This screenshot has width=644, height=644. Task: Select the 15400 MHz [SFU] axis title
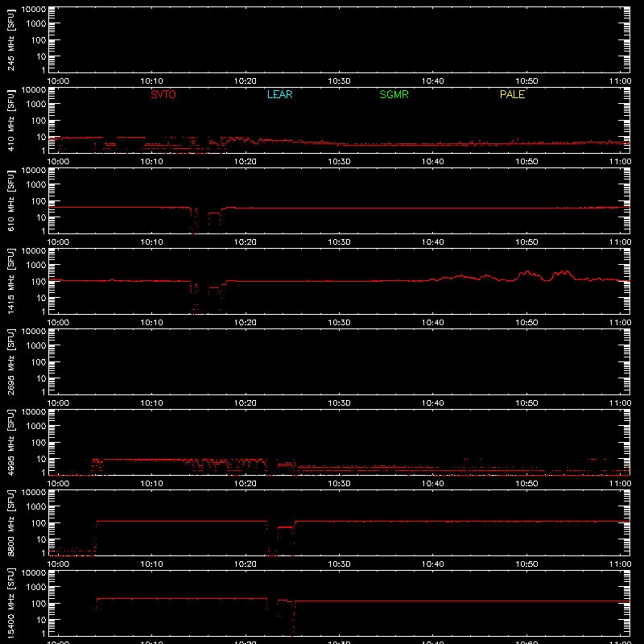tap(10, 603)
